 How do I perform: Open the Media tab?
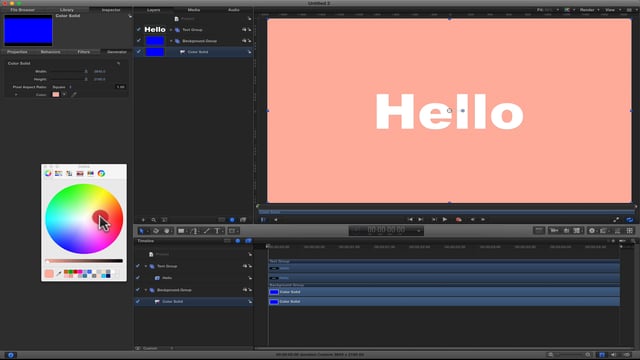(x=194, y=9)
